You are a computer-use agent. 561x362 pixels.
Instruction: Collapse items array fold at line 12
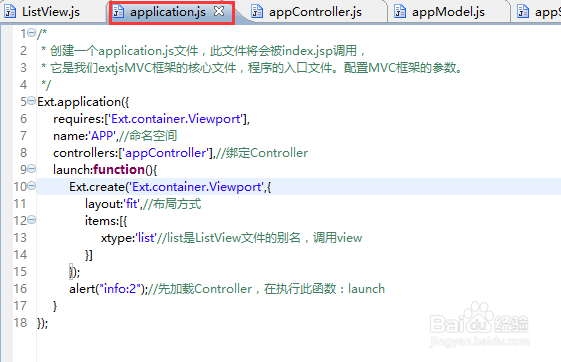point(31,220)
